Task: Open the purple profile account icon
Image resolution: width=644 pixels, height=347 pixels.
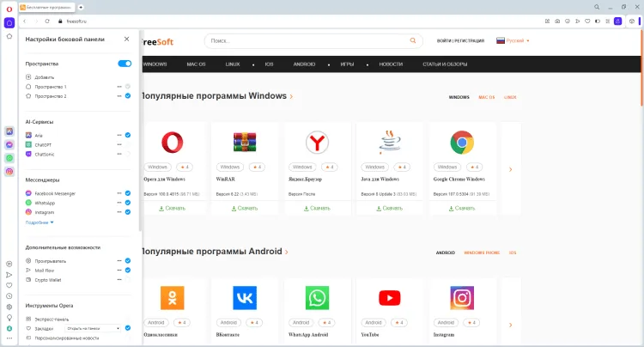Action: pyautogui.click(x=617, y=21)
